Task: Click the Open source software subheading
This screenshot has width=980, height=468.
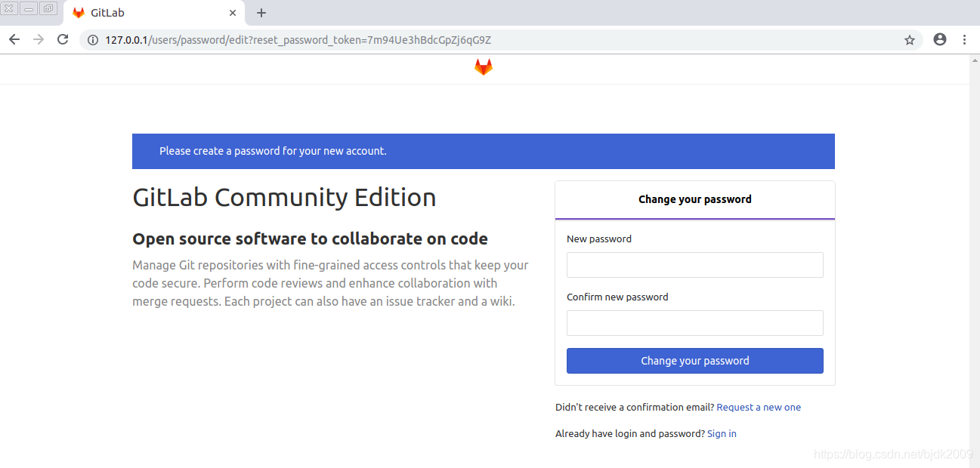Action: (310, 239)
